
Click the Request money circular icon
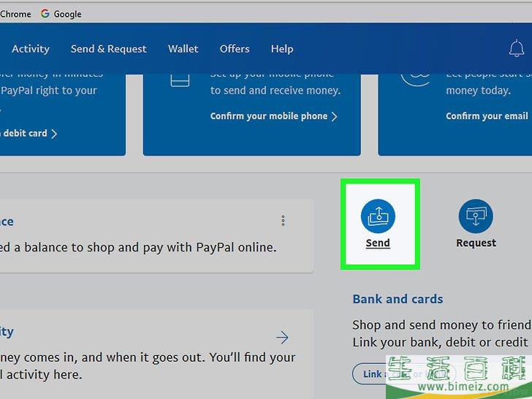click(x=476, y=216)
